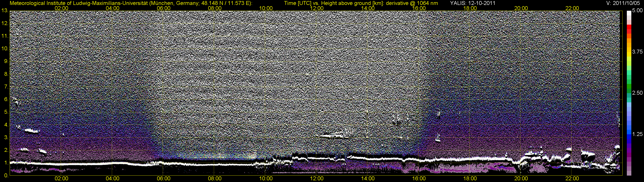
Task: Click the 02:00 label on the top time axis
Action: coord(61,8)
